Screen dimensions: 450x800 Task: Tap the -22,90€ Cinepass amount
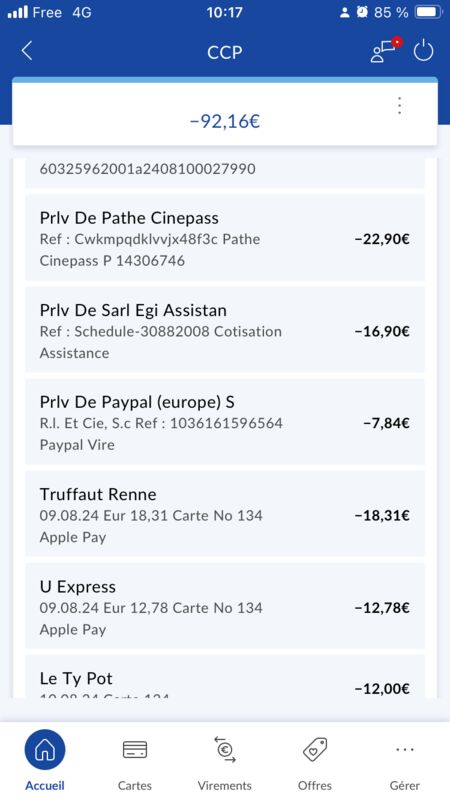(382, 239)
